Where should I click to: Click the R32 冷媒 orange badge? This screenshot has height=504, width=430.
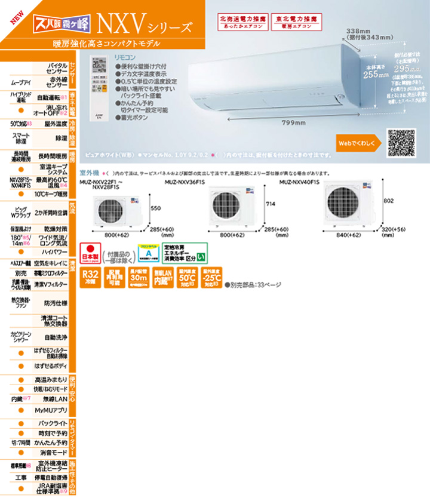coord(90,277)
